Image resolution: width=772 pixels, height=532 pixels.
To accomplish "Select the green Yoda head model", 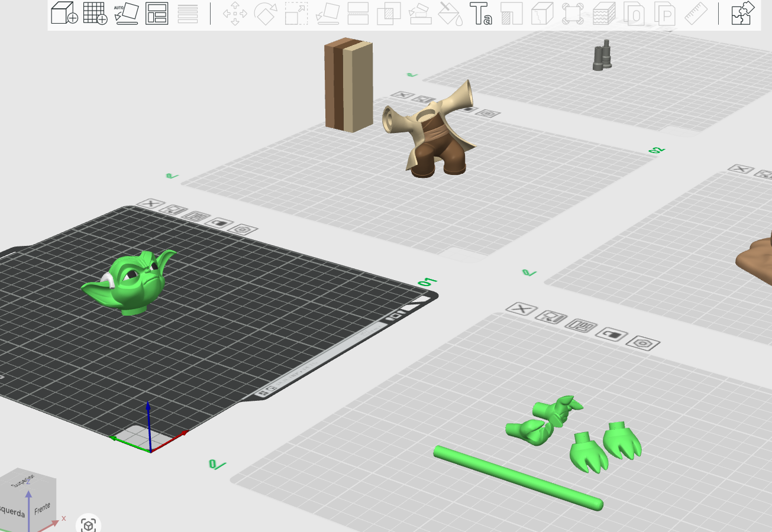I will coord(130,281).
